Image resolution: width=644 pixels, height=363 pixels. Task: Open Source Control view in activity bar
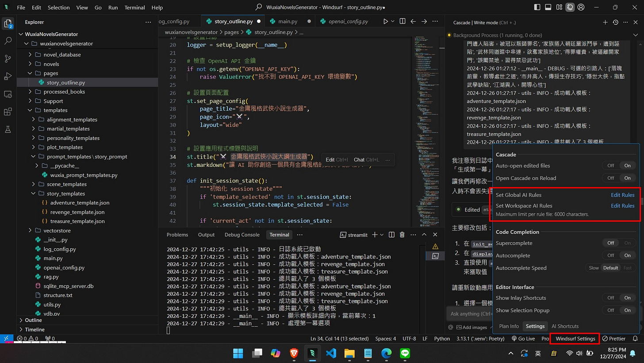pyautogui.click(x=8, y=58)
